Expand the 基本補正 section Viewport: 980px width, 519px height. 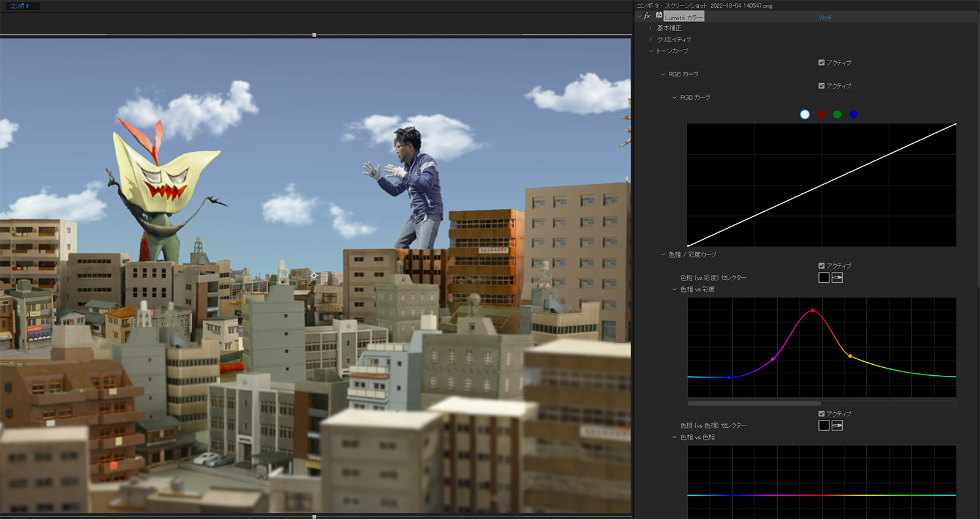650,28
